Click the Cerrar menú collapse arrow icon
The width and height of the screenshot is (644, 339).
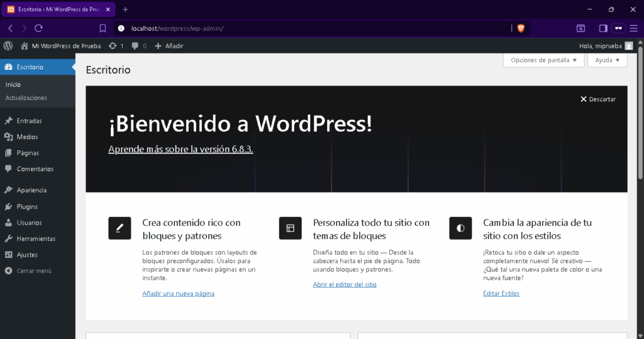[x=9, y=271]
